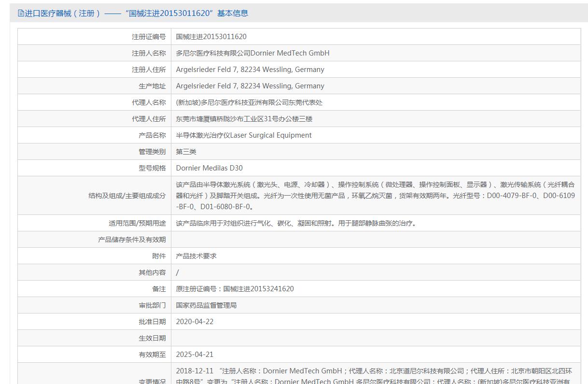Click the agent name 东莞代表处 value
The image size is (588, 384).
point(249,102)
